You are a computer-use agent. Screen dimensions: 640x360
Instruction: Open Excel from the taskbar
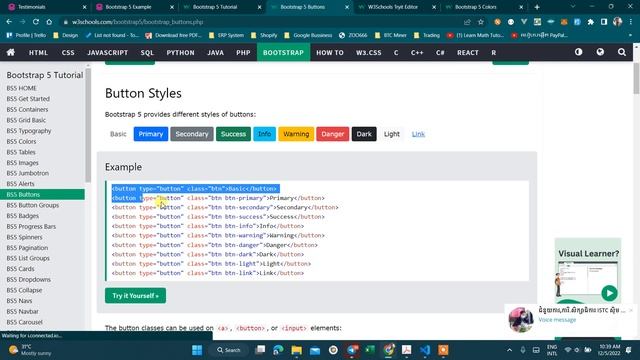pos(370,350)
